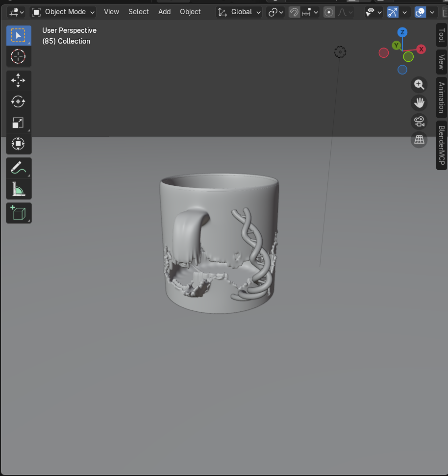Open the Object Mode dropdown
The width and height of the screenshot is (448, 476).
pyautogui.click(x=63, y=12)
